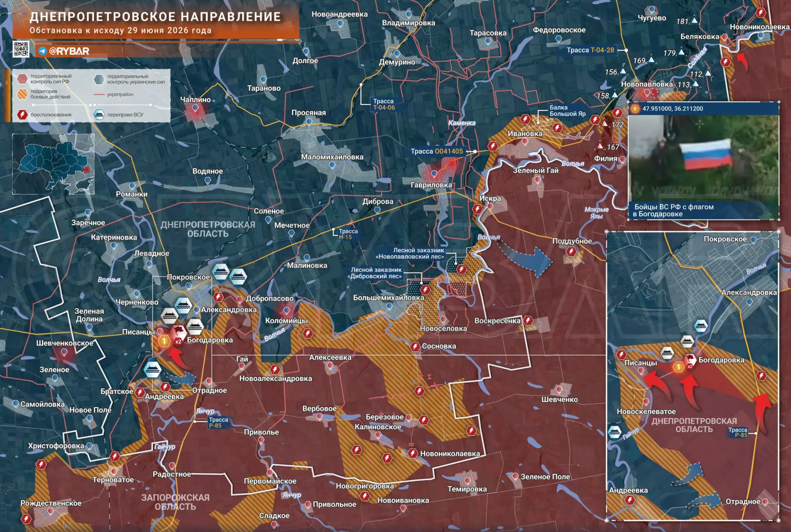Click the Трасса Т-04-28 road label
The width and height of the screenshot is (791, 532).
[x=590, y=50]
